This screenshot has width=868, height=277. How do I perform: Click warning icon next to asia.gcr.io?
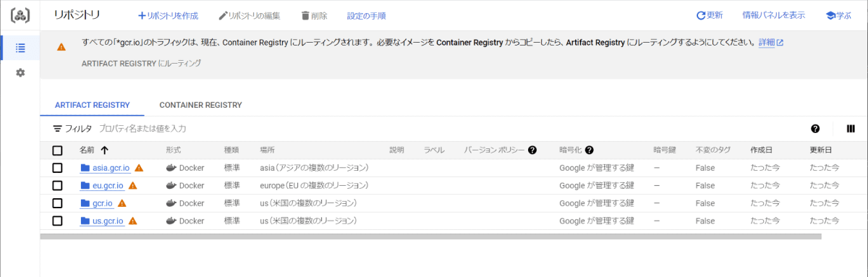(139, 168)
